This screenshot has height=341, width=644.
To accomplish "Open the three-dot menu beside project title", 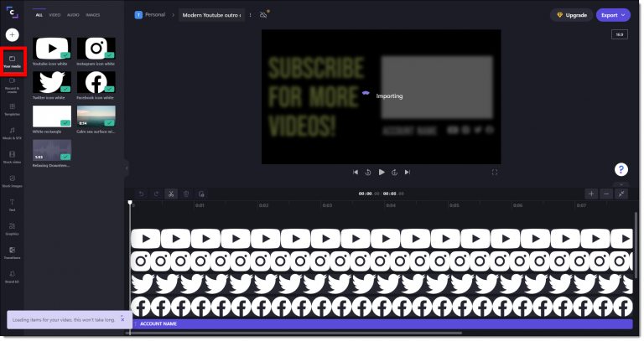I will [250, 15].
